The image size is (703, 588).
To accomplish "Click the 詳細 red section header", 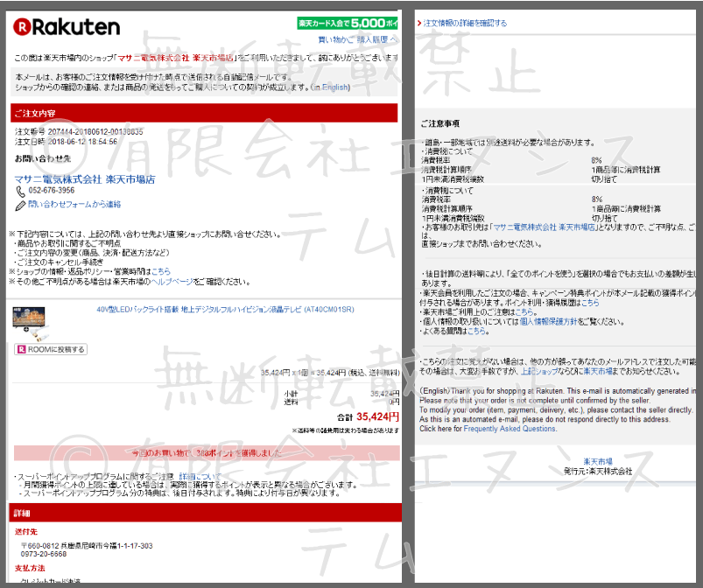I will click(x=205, y=513).
